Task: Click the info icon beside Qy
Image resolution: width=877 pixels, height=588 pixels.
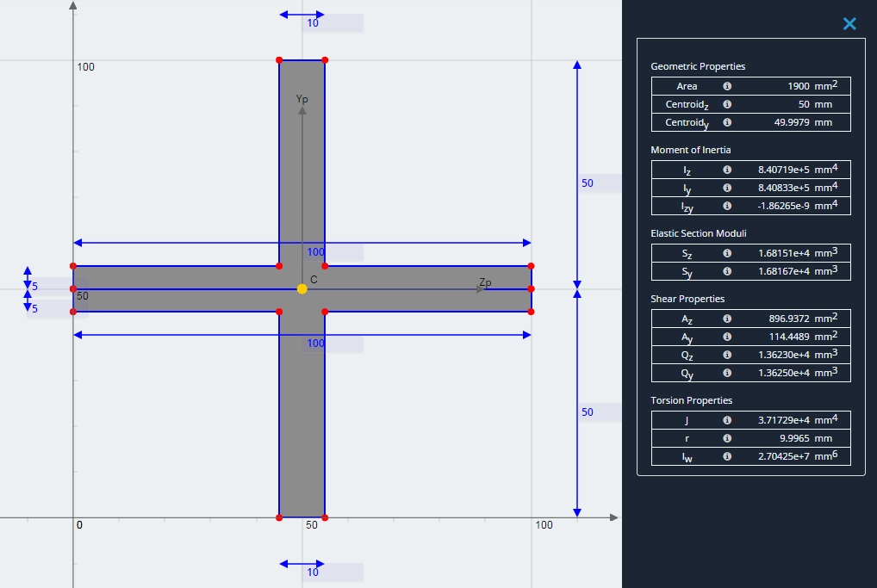Action: (x=727, y=373)
